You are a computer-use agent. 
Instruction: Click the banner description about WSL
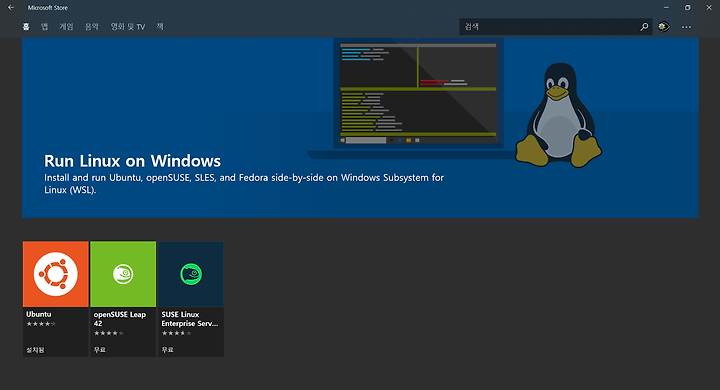244,184
